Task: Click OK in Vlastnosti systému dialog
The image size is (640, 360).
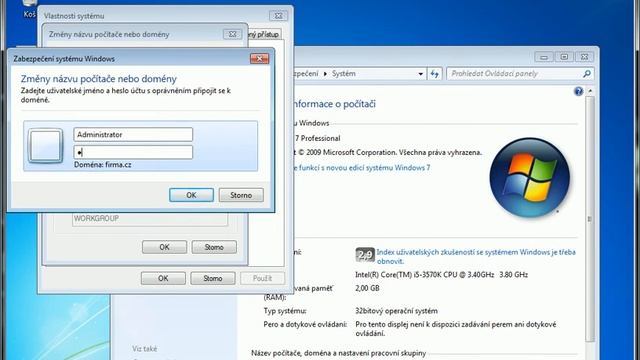Action: [x=163, y=278]
